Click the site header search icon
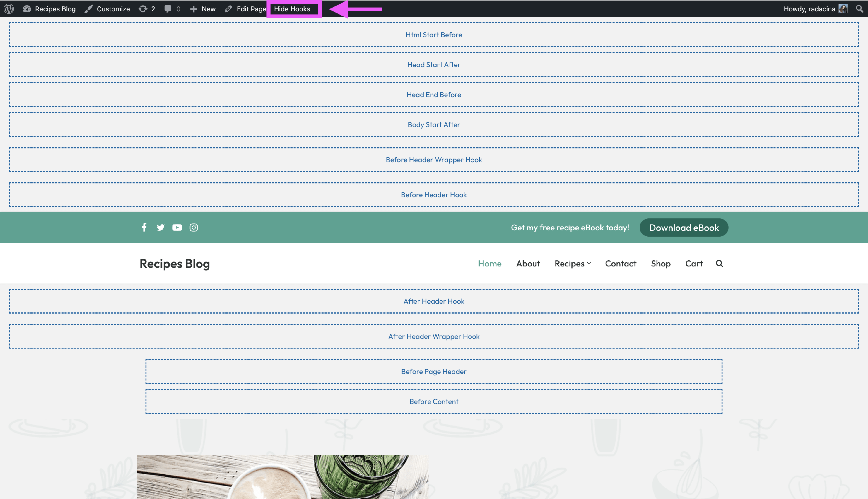Image resolution: width=868 pixels, height=499 pixels. (719, 264)
